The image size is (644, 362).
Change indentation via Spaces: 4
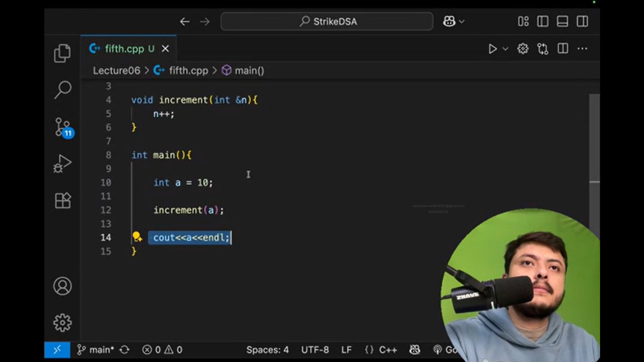click(x=267, y=350)
